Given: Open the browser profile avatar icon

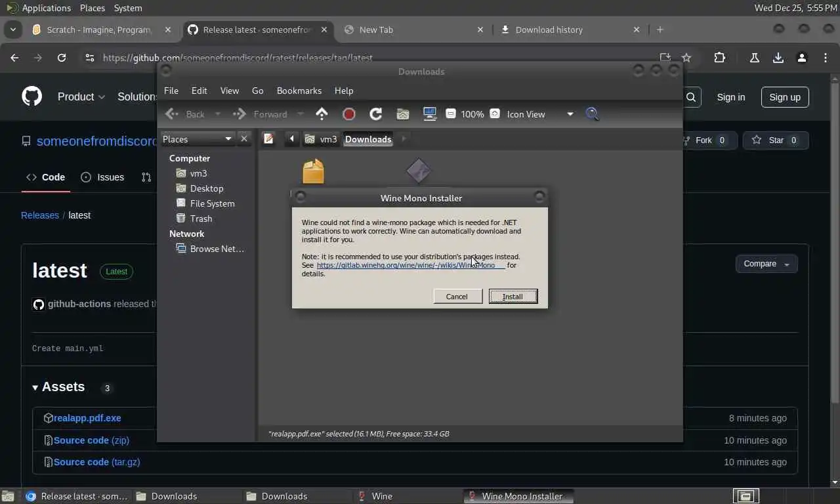Looking at the screenshot, I should [802, 58].
